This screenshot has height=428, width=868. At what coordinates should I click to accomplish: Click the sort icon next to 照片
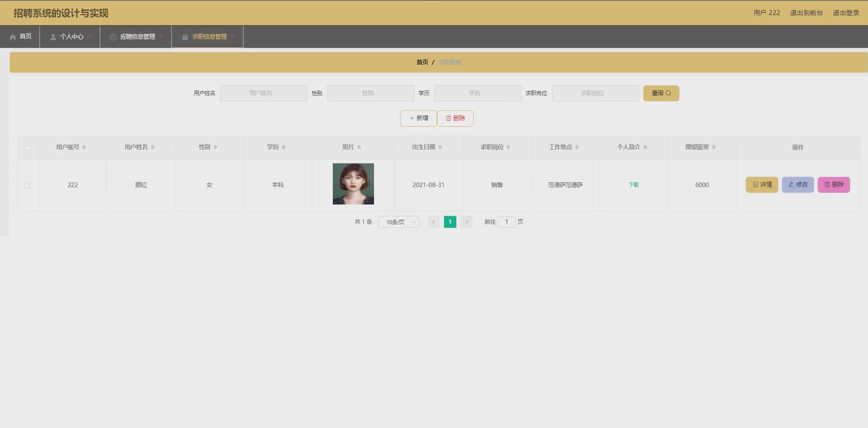(x=359, y=147)
